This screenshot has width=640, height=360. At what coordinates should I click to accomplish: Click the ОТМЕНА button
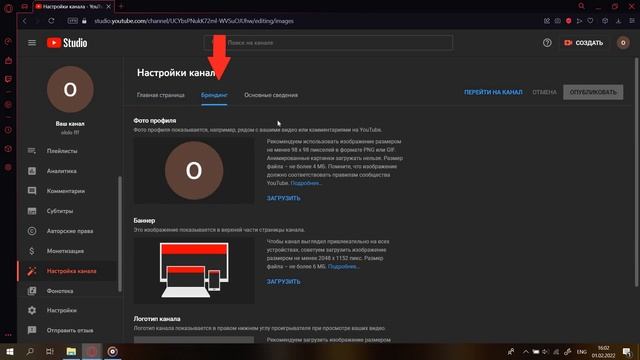coord(544,92)
